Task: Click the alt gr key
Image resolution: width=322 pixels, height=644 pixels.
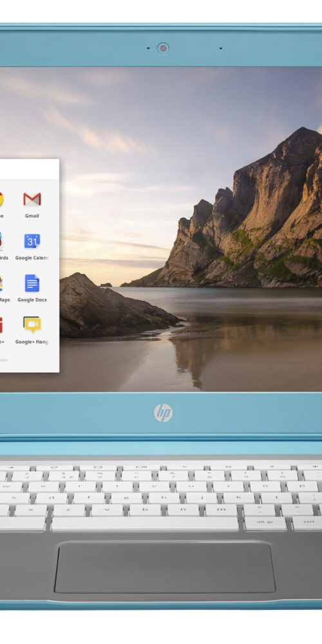Action: click(266, 523)
